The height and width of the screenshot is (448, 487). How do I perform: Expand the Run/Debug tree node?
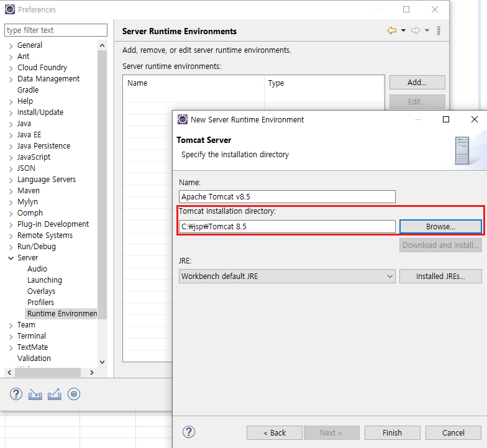tap(11, 247)
